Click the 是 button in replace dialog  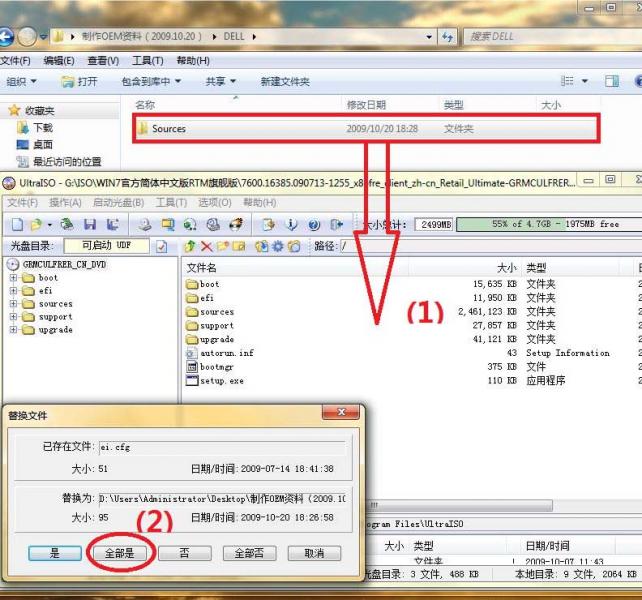pyautogui.click(x=55, y=553)
